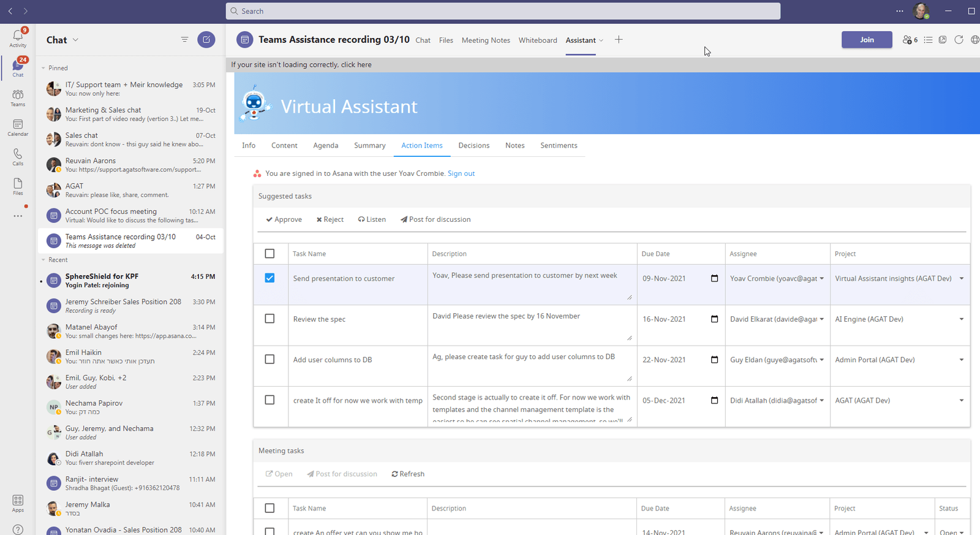Open Guy Eldan assignee dropdown
The width and height of the screenshot is (980, 535).
(821, 360)
